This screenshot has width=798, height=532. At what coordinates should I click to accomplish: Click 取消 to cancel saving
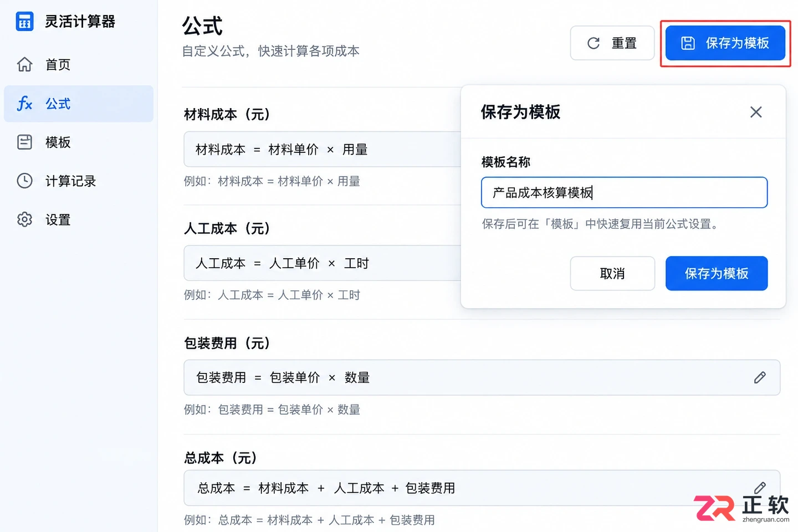pos(612,273)
